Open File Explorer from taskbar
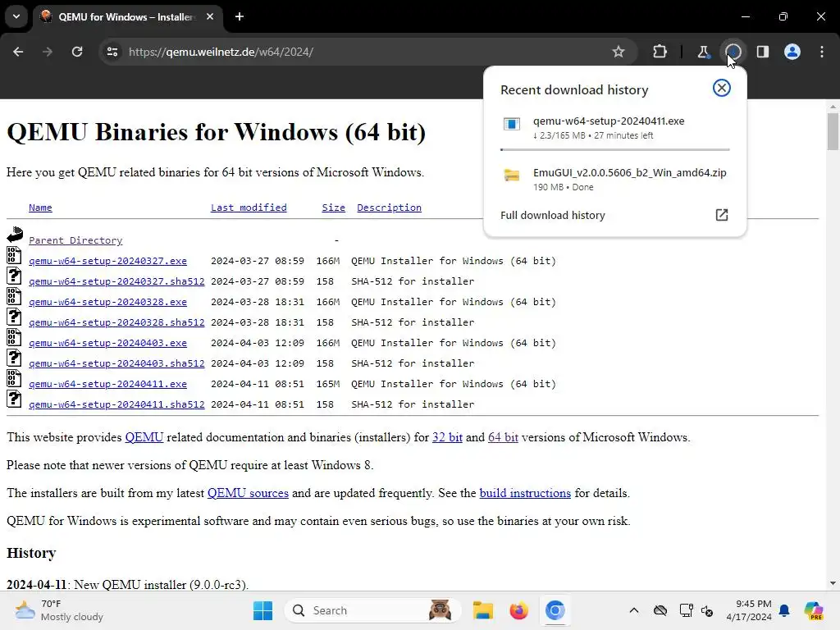Screen dimensions: 840x630 [x=482, y=610]
